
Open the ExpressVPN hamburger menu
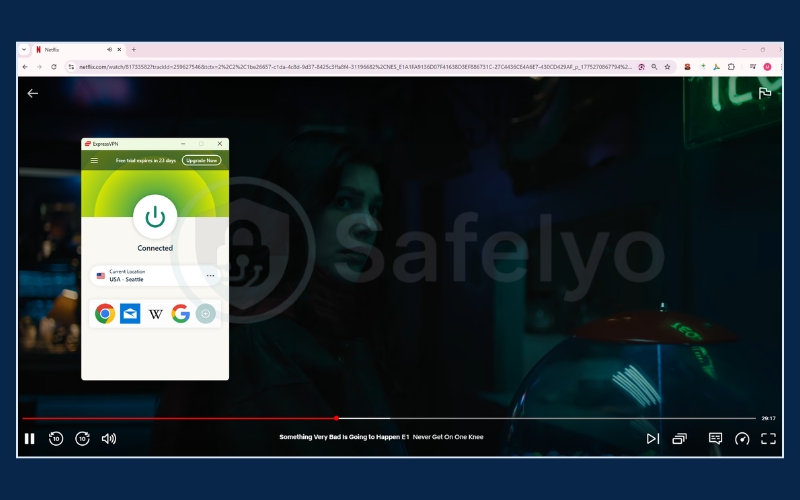coord(94,160)
